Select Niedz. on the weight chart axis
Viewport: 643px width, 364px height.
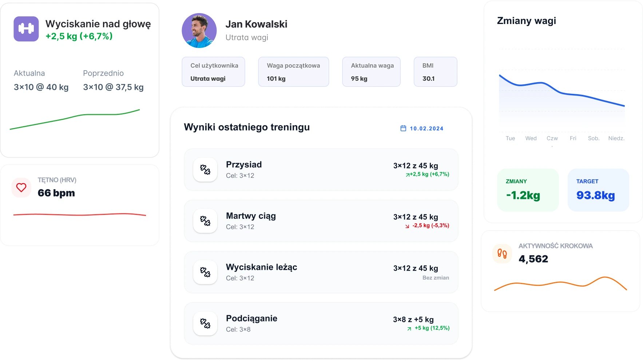pyautogui.click(x=616, y=138)
